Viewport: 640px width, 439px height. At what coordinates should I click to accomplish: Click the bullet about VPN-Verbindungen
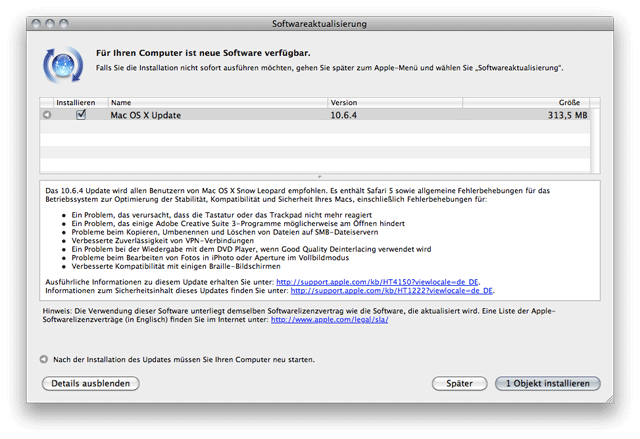163,241
